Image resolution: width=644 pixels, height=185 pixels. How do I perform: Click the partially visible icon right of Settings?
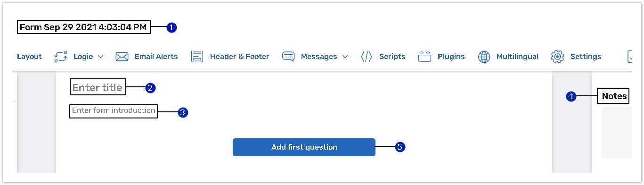pos(629,57)
